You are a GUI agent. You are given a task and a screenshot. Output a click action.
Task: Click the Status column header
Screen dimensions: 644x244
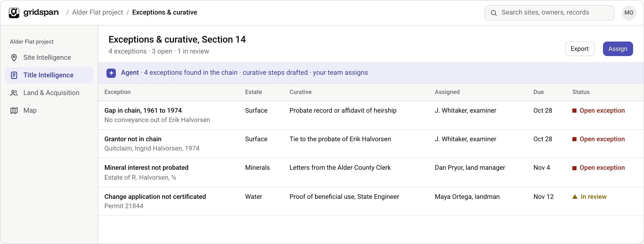(x=581, y=92)
